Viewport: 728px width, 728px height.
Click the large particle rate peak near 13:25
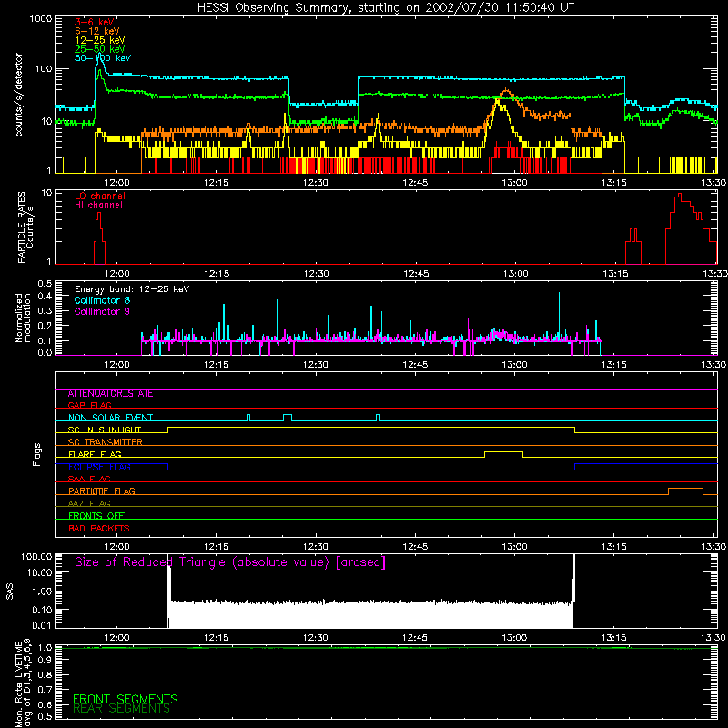tap(680, 196)
